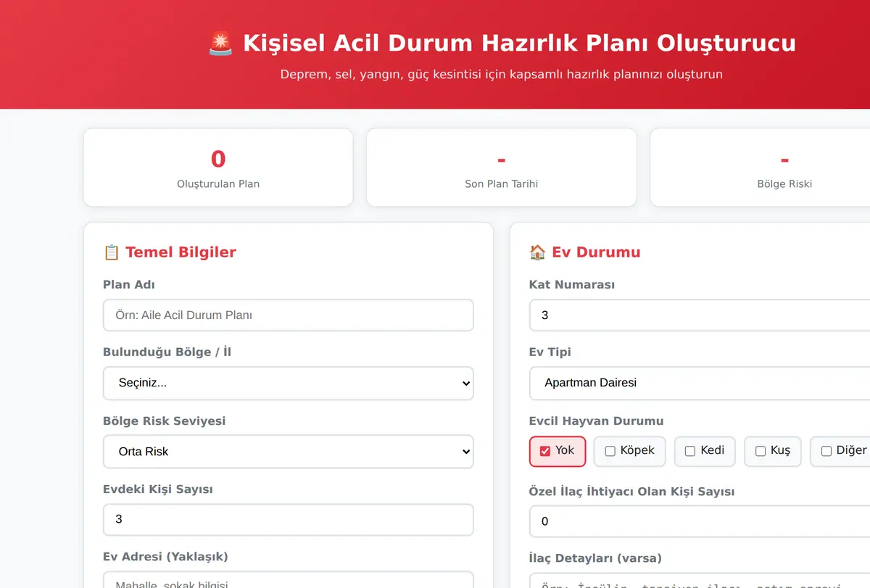Click the Özel İlaç İhtiyacı Olan Kişi Sayısı label
The height and width of the screenshot is (588, 870).
(x=631, y=492)
